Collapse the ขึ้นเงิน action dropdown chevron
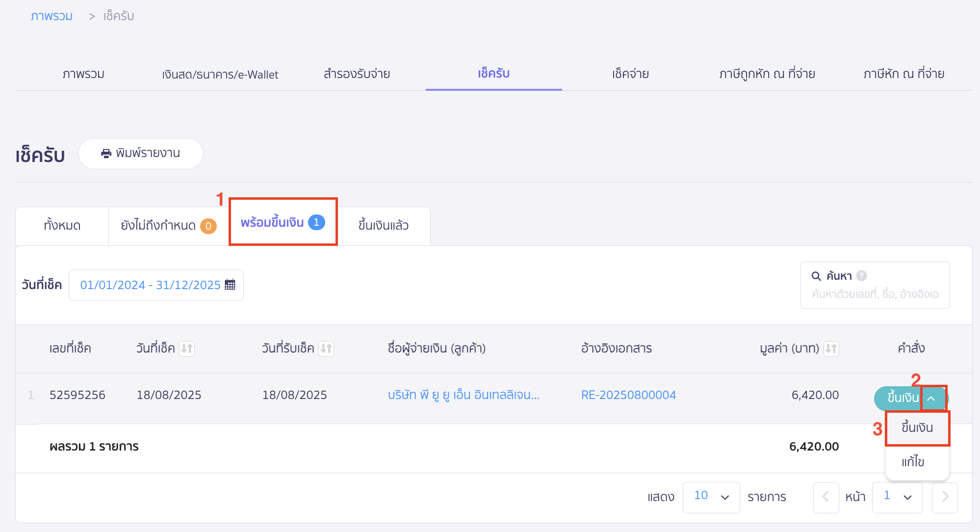The width and height of the screenshot is (980, 532). [x=931, y=398]
